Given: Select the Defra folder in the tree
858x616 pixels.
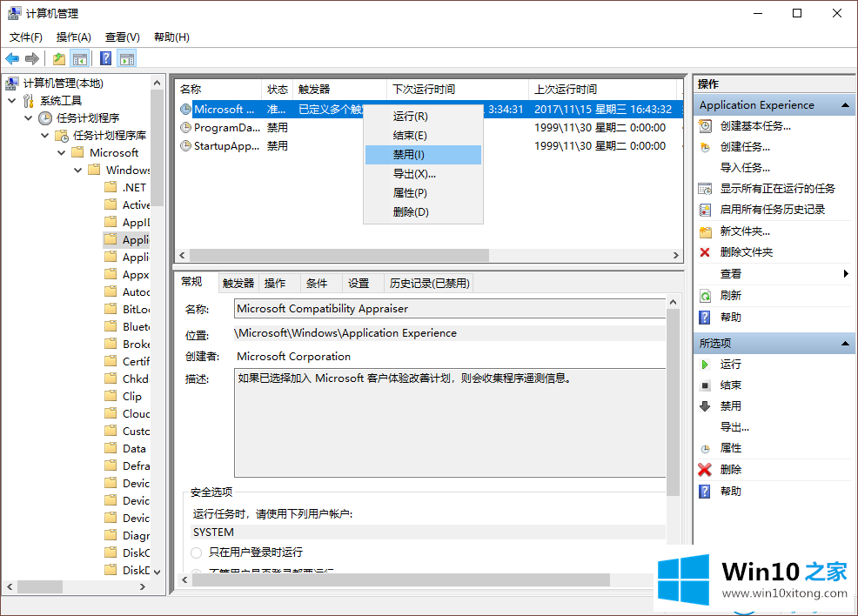Looking at the screenshot, I should point(136,466).
